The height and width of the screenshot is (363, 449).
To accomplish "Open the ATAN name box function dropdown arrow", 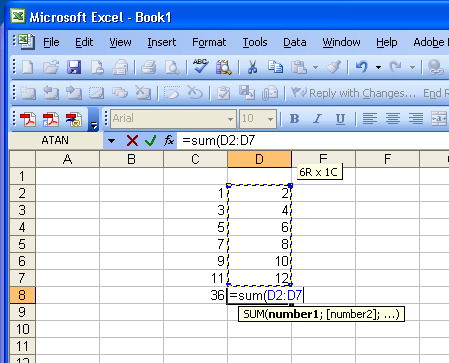I will tap(112, 141).
